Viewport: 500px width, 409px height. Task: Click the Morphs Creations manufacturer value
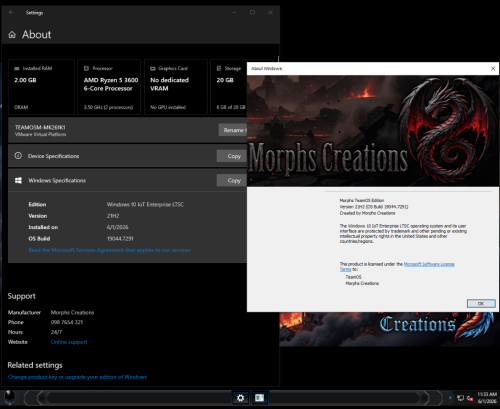72,313
